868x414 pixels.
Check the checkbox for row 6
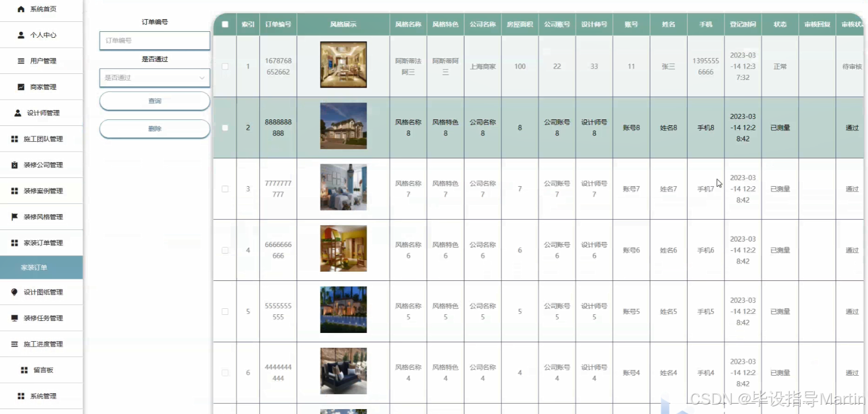click(225, 373)
